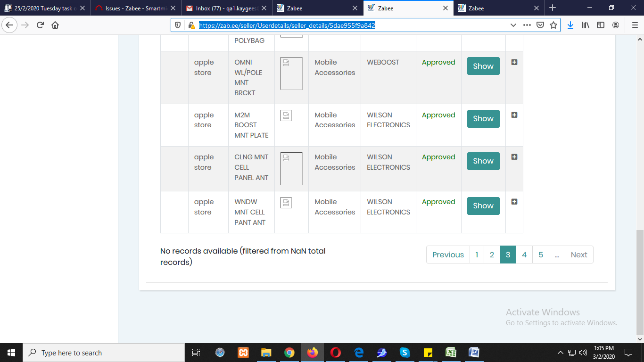
Task: Open the downloads panel
Action: tap(570, 25)
